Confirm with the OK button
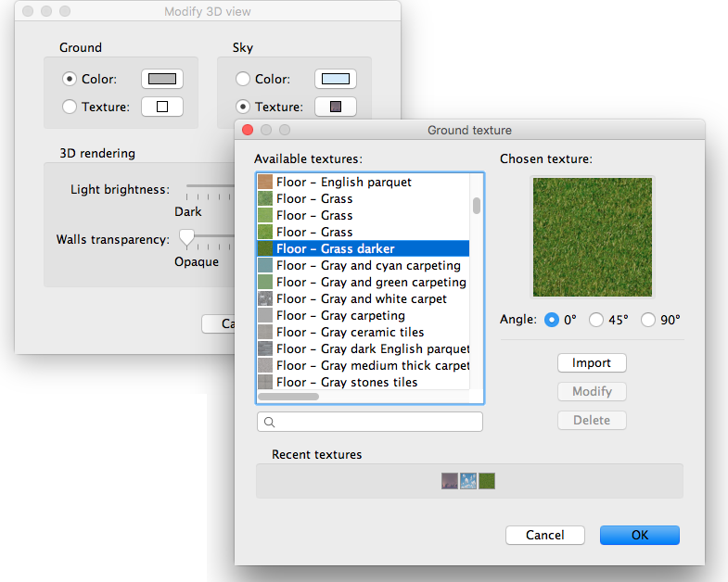 coord(639,535)
